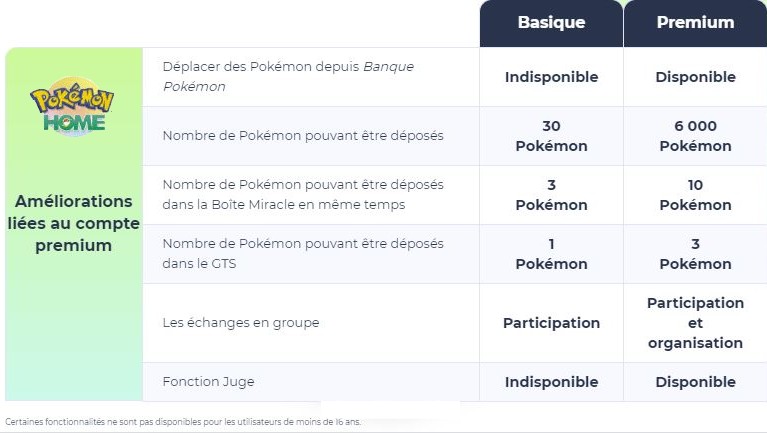Select the Basique column header
767x433 pixels.
pyautogui.click(x=551, y=23)
